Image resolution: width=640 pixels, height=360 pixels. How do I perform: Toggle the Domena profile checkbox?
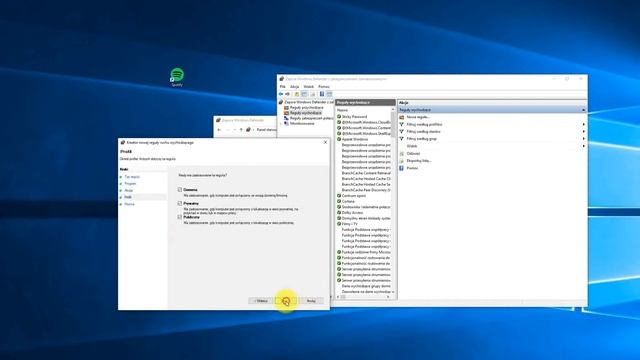point(180,190)
